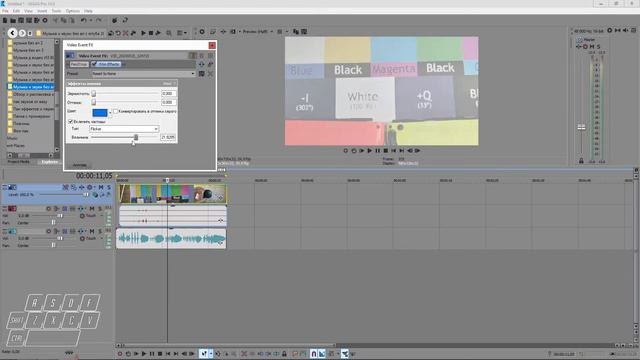Image resolution: width=640 pixels, height=360 pixels.
Task: Solo the second audio track
Action: point(100,231)
